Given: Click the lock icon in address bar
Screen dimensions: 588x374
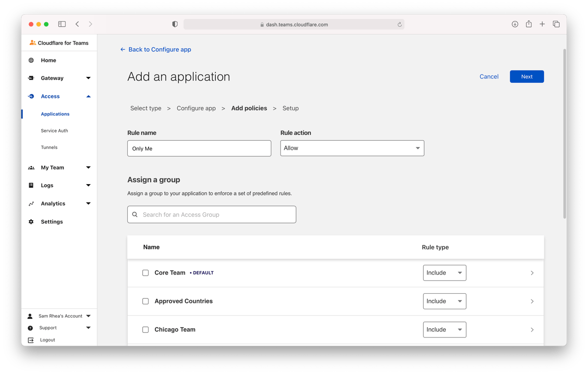Looking at the screenshot, I should pyautogui.click(x=262, y=24).
